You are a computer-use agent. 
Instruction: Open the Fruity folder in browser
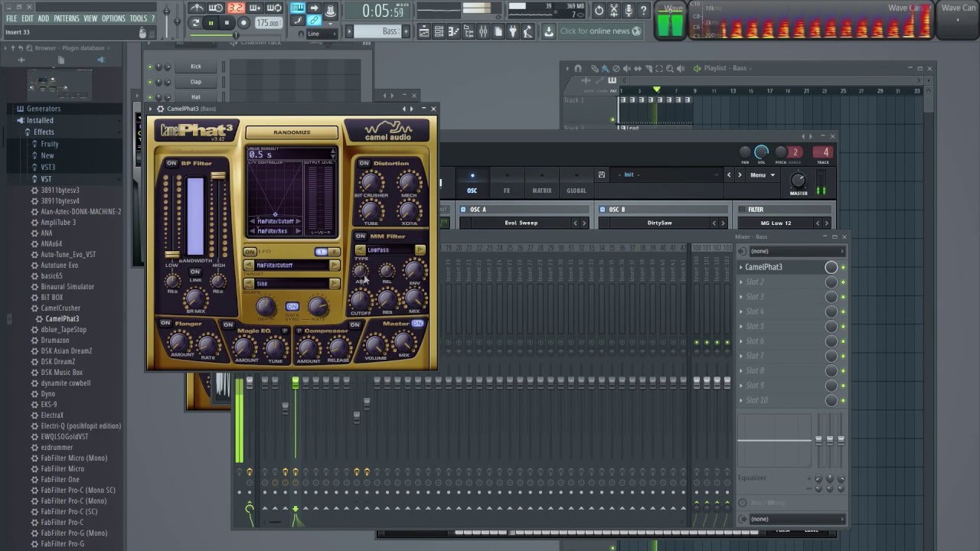click(50, 144)
